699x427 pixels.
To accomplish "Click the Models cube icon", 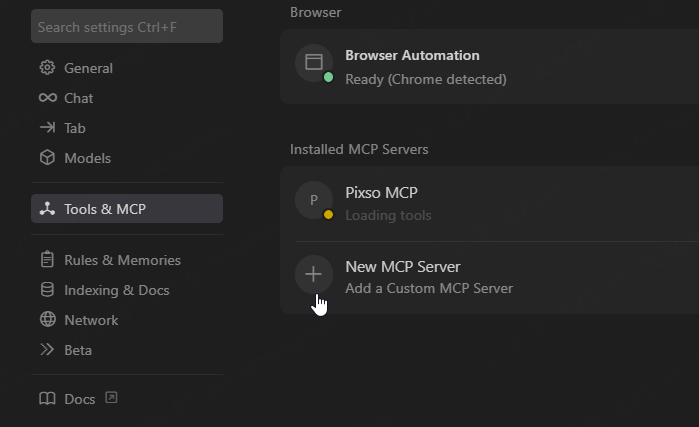I will pos(47,158).
